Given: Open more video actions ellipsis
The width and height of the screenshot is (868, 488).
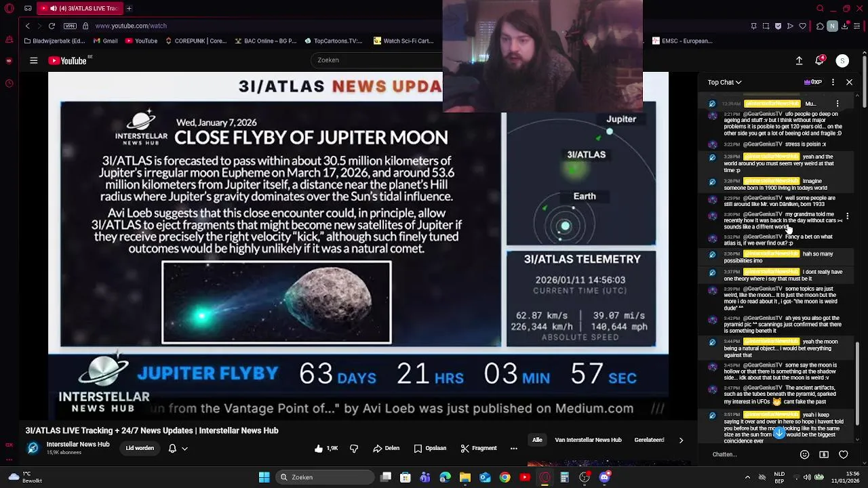Looking at the screenshot, I should pyautogui.click(x=513, y=448).
